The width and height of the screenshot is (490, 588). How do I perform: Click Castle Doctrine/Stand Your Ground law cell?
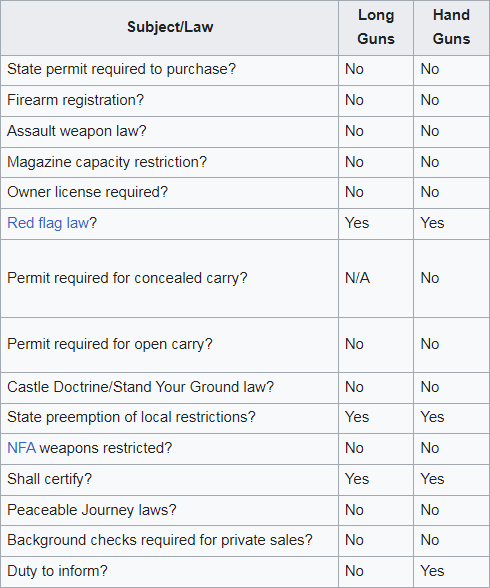[x=170, y=388]
